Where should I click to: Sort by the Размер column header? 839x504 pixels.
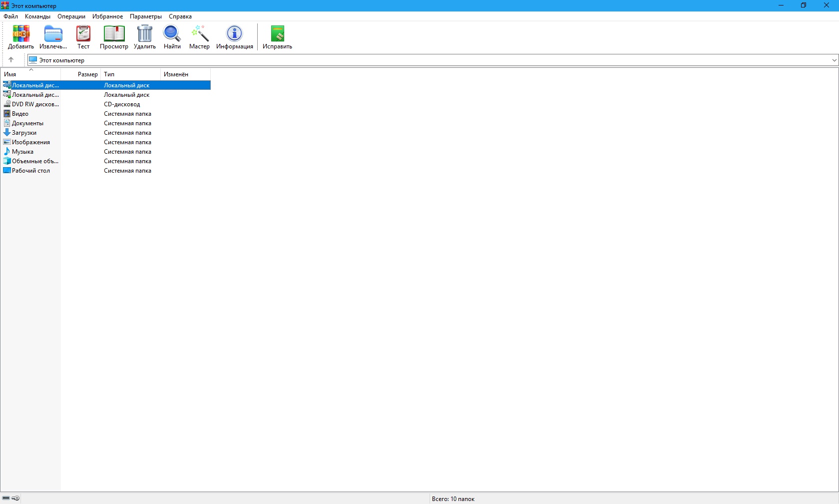pyautogui.click(x=81, y=74)
